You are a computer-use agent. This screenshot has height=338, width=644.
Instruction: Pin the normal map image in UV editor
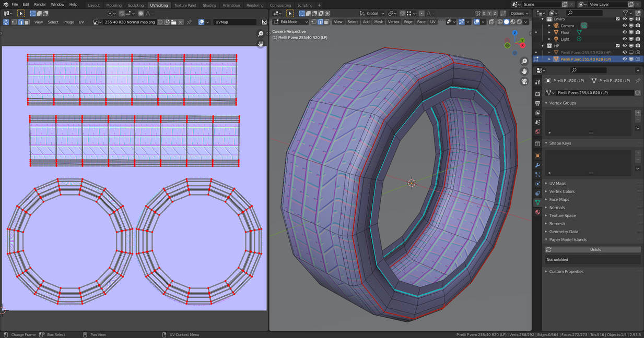(189, 22)
